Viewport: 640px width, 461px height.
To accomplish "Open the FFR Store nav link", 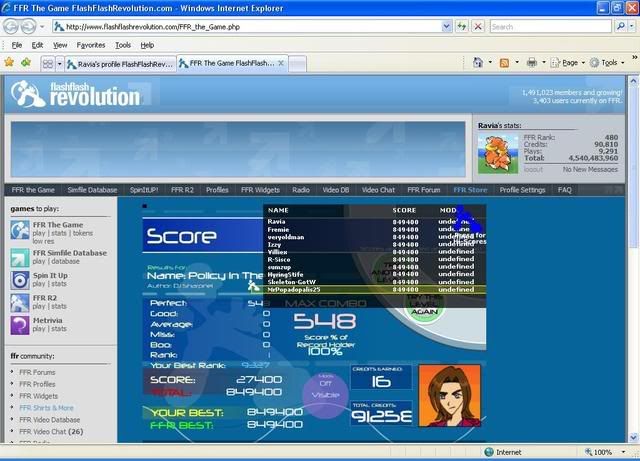I will pos(470,189).
